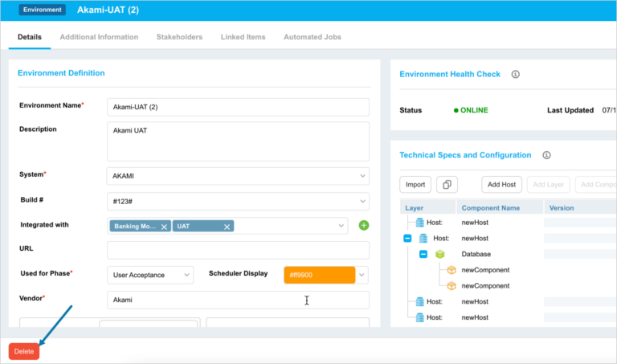Pick the orange Scheduler Display color swatch
The width and height of the screenshot is (617, 364).
[319, 275]
